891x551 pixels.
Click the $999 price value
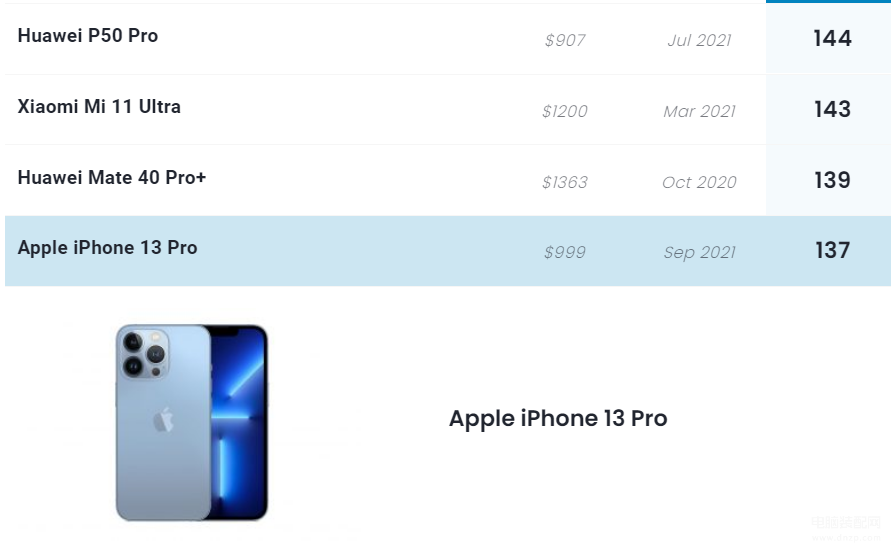click(565, 252)
